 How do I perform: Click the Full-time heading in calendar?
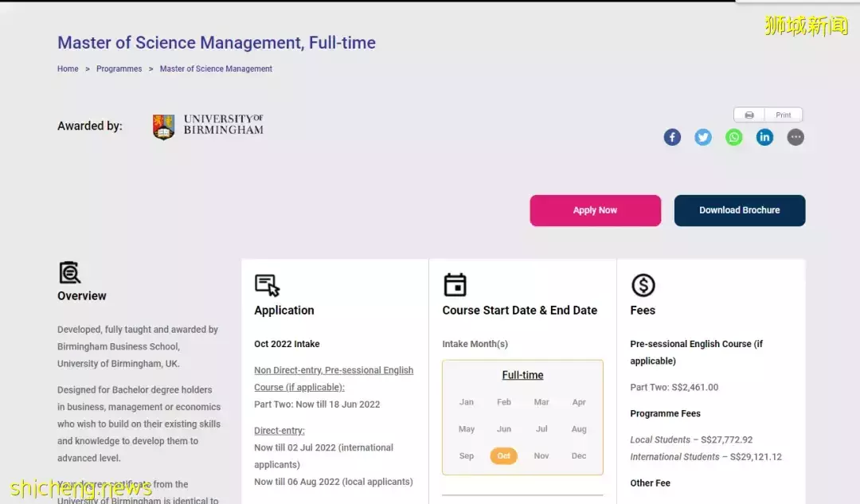coord(522,375)
